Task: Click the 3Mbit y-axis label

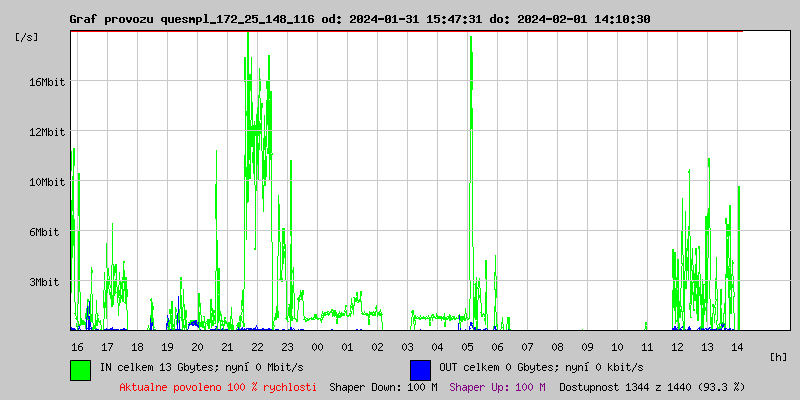Action: (44, 282)
